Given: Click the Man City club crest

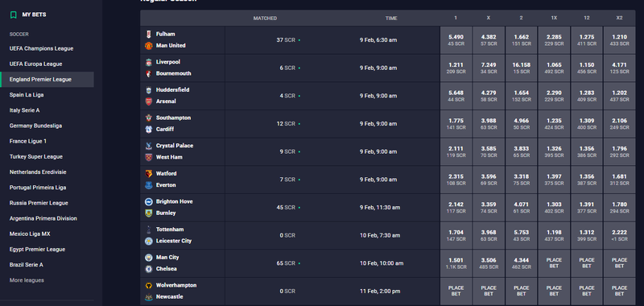Looking at the screenshot, I should (x=149, y=258).
